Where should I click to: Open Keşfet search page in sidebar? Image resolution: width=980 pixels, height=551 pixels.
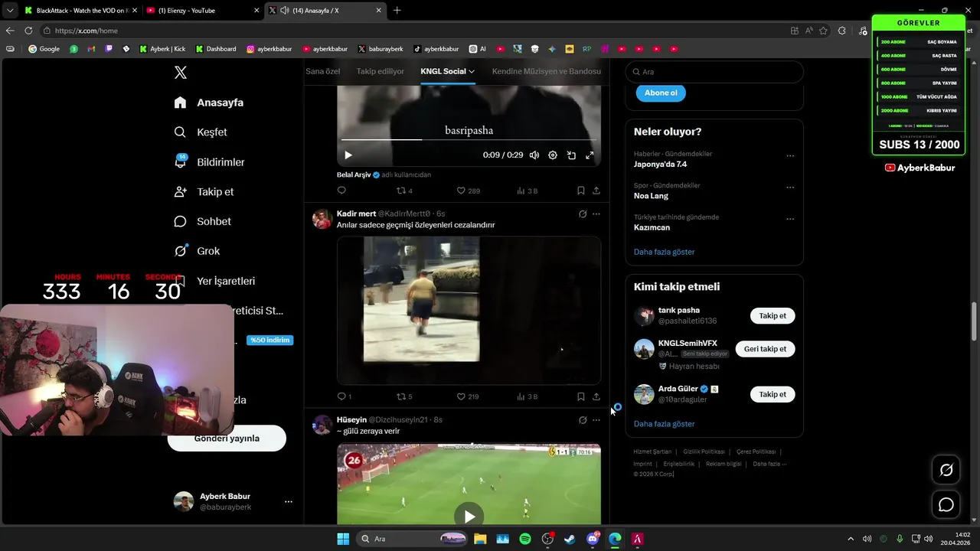coord(201,132)
